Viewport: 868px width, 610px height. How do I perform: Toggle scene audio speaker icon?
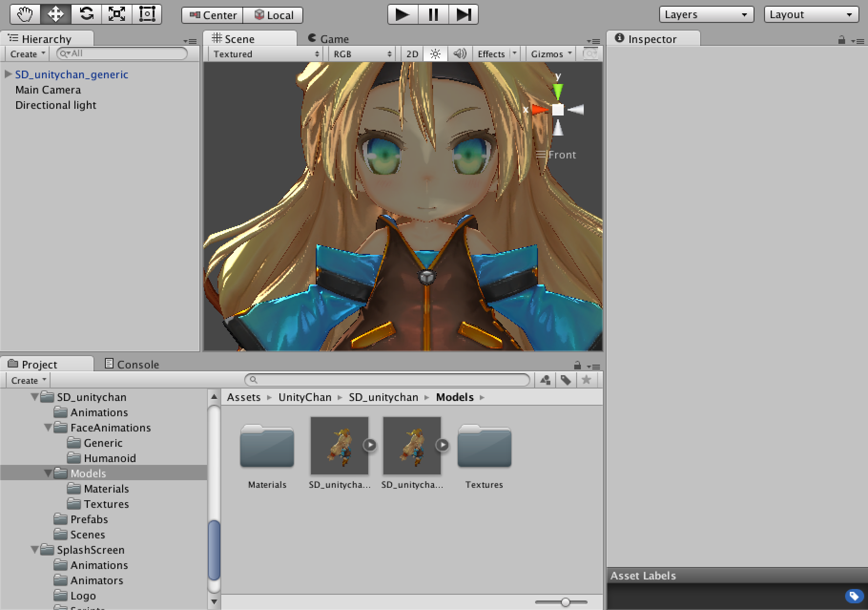(460, 54)
